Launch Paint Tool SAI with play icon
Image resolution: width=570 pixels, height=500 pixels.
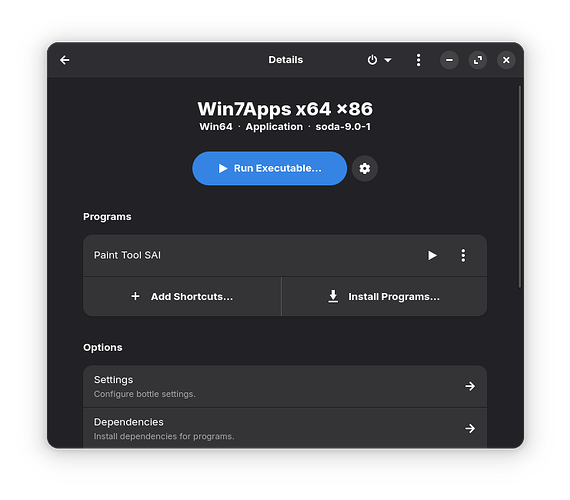tap(432, 255)
